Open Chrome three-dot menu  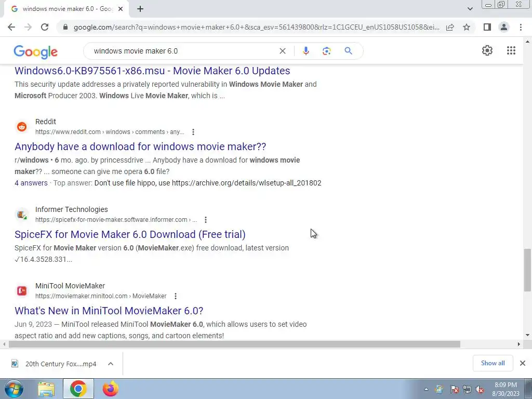click(x=521, y=27)
